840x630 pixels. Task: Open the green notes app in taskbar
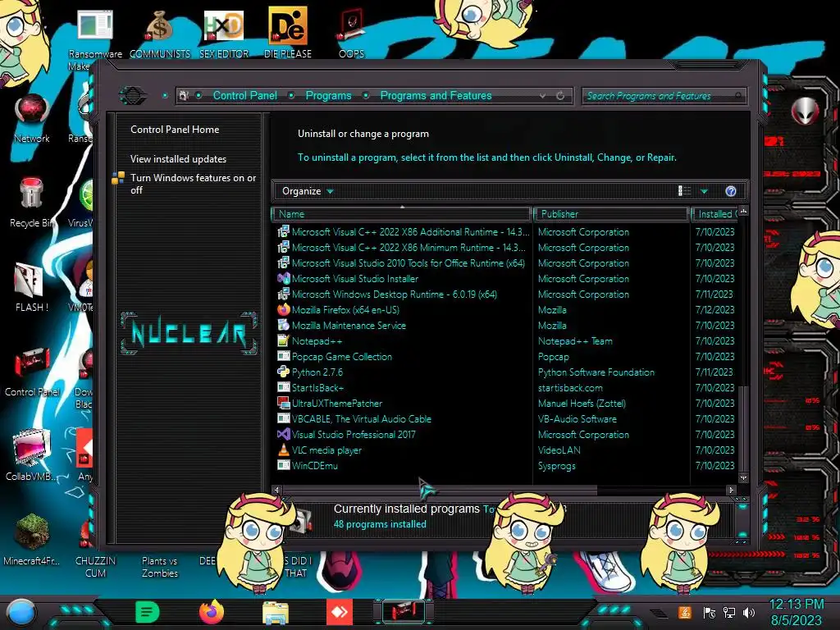coord(148,612)
